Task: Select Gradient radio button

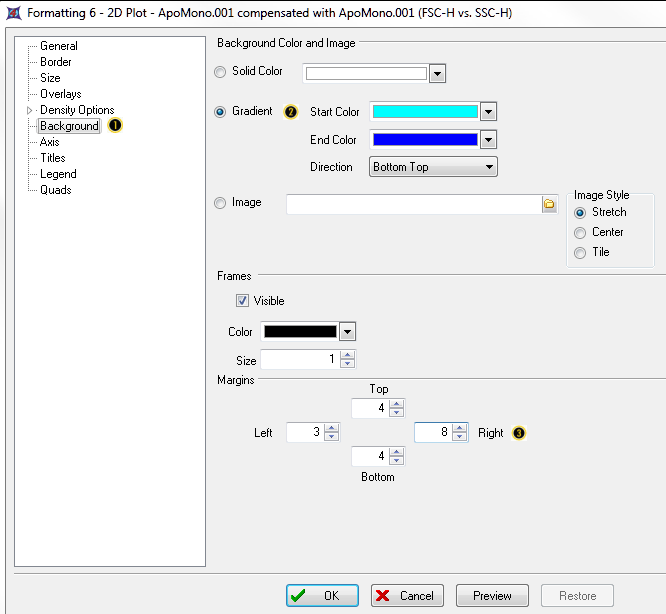Action: point(220,112)
